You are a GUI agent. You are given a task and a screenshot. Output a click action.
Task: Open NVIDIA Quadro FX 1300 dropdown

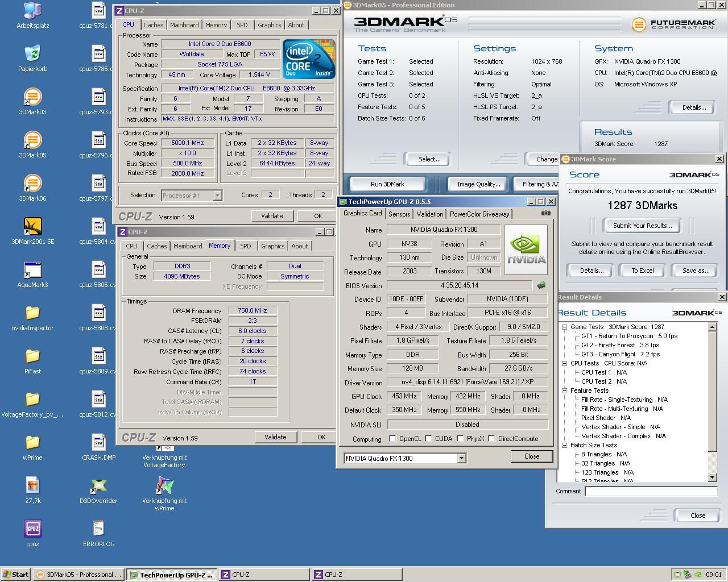coord(461,458)
